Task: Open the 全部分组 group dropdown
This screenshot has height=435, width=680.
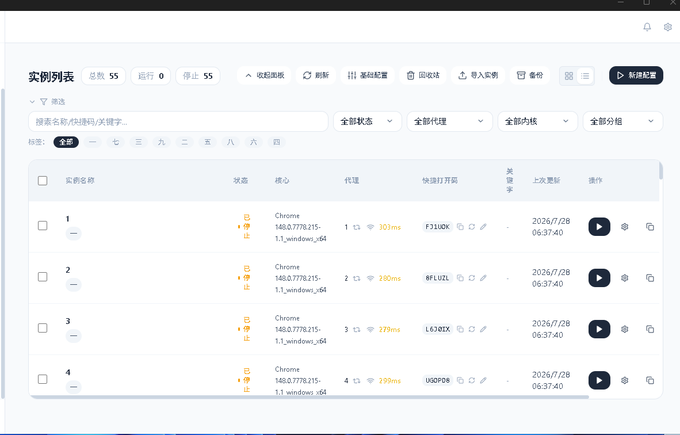Action: click(x=623, y=121)
